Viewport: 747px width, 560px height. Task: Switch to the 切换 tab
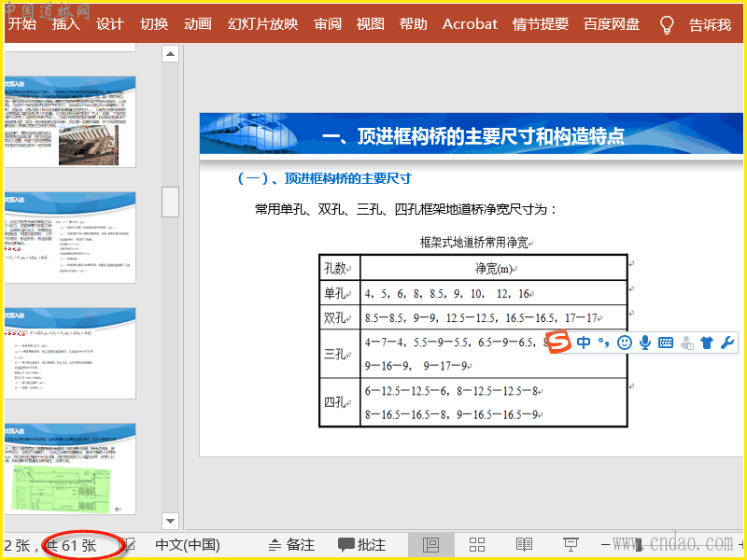[154, 24]
